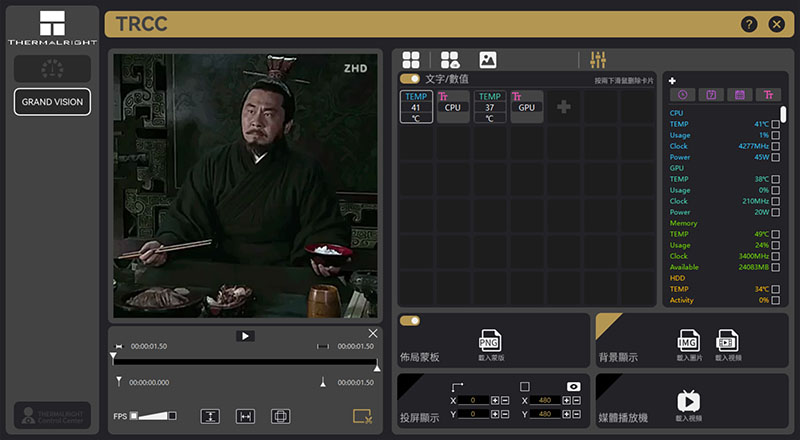
Task: Click the video timeline track bar
Action: tap(245, 361)
